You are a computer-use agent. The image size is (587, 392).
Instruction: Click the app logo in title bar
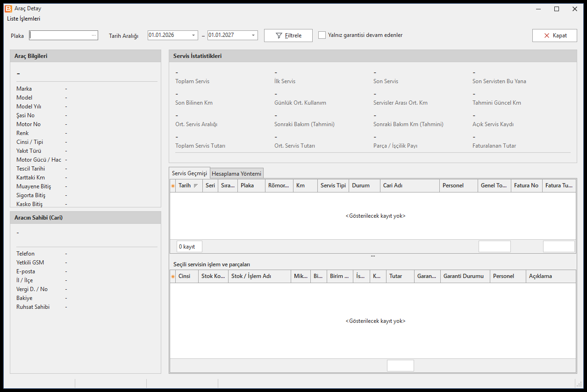pos(8,9)
